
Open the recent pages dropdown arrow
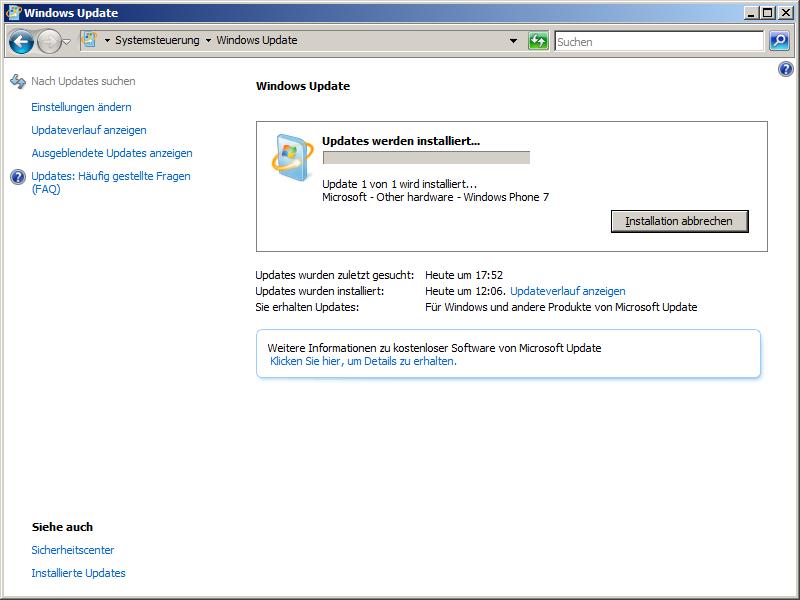67,42
